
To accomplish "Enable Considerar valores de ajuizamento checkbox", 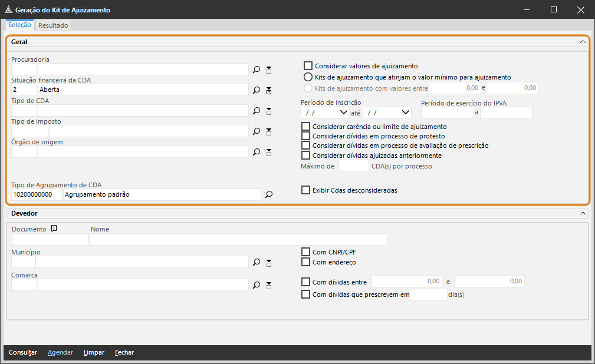I will [307, 66].
